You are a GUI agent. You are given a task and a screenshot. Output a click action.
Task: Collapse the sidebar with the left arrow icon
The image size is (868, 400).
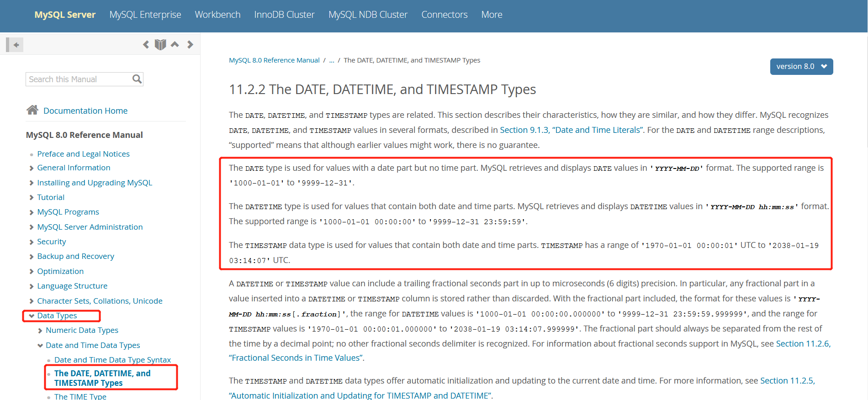tap(15, 45)
